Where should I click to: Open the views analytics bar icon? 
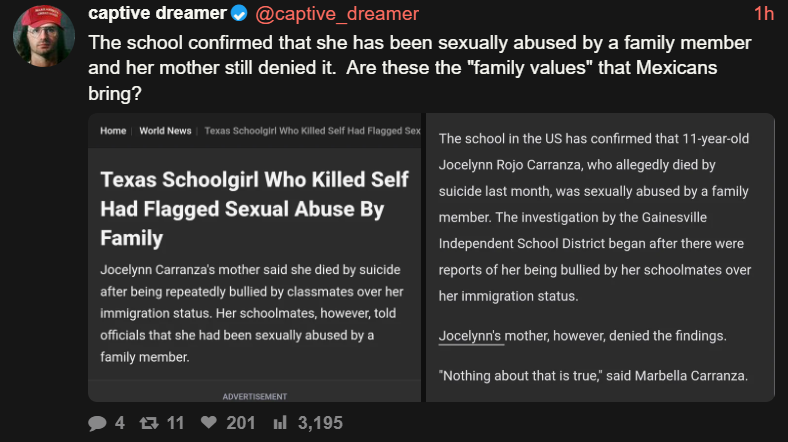click(x=281, y=423)
